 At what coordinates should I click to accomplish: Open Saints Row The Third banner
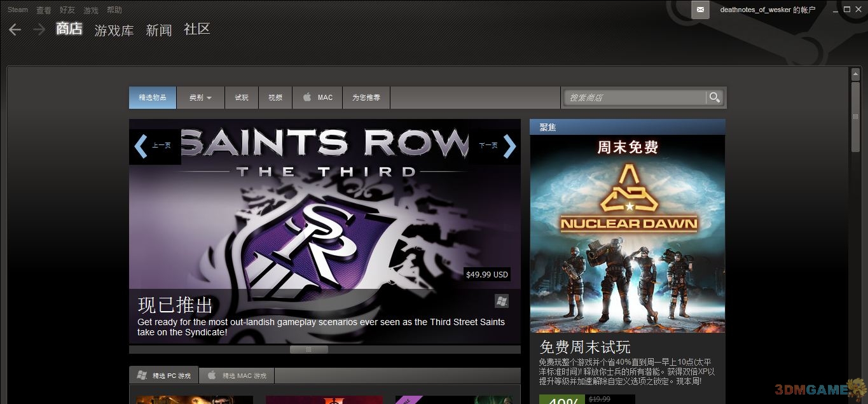coord(325,232)
